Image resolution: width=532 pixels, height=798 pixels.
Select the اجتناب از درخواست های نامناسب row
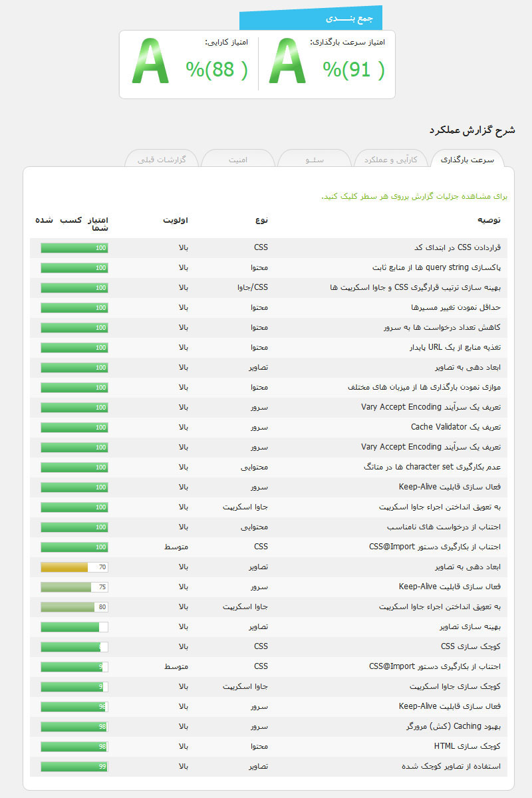point(269,527)
